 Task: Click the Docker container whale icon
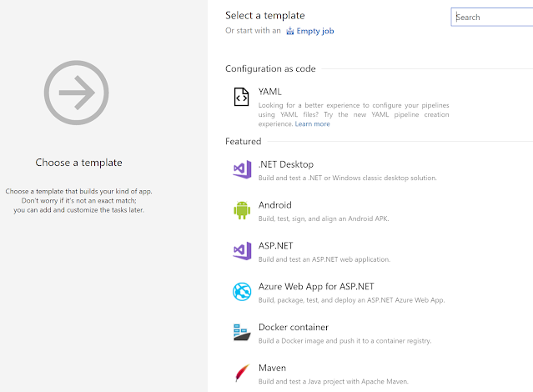(241, 332)
